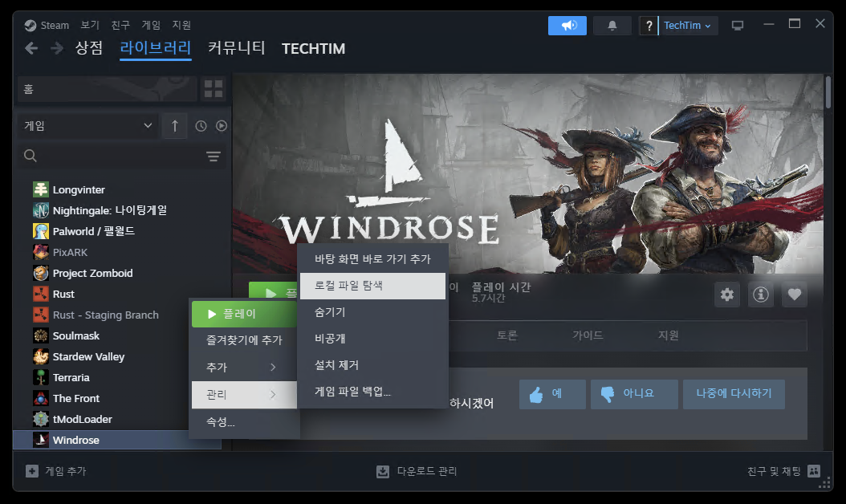The image size is (846, 504).
Task: Go forward with the right arrow
Action: (57, 49)
